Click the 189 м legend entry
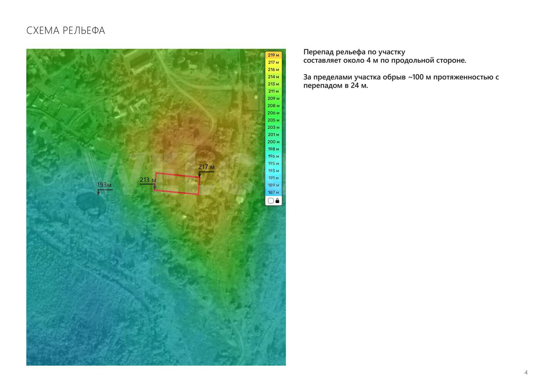 pos(274,185)
